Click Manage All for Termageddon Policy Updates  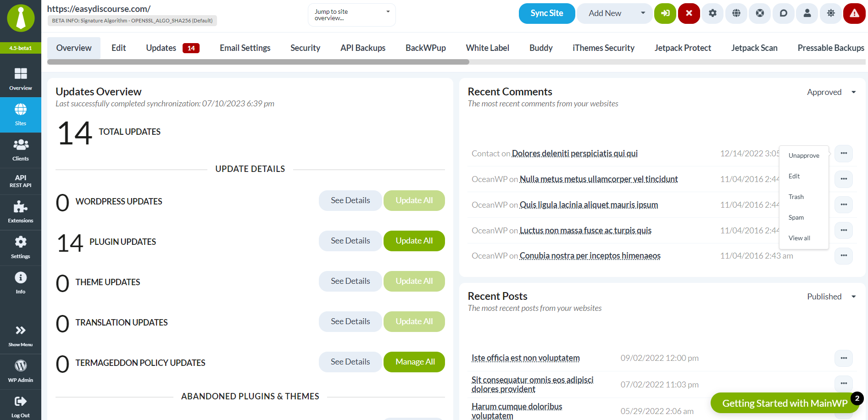[x=414, y=362]
